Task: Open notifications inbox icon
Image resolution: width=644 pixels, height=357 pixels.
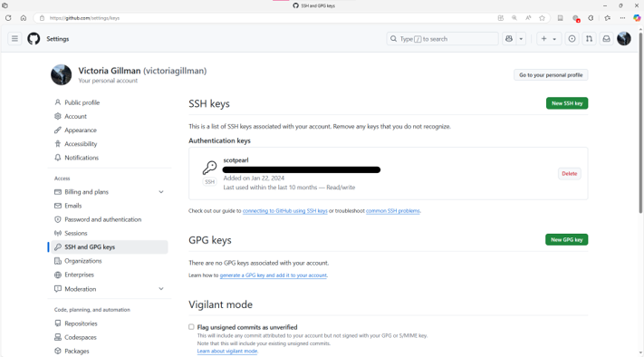Action: 606,39
